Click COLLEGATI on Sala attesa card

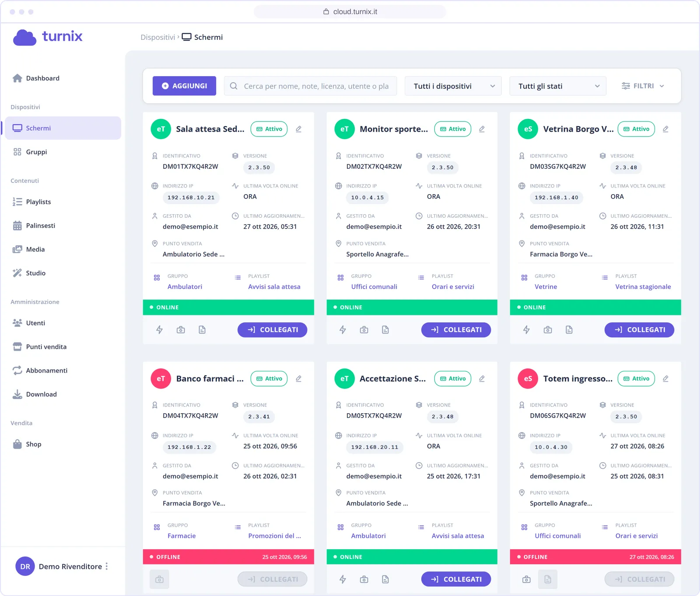pyautogui.click(x=272, y=330)
